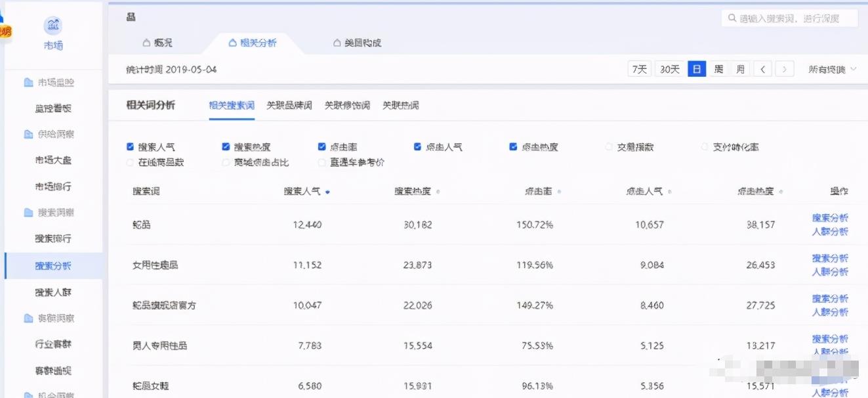Click 搜索分析 link in 7,783 row
This screenshot has width=868, height=398.
830,339
